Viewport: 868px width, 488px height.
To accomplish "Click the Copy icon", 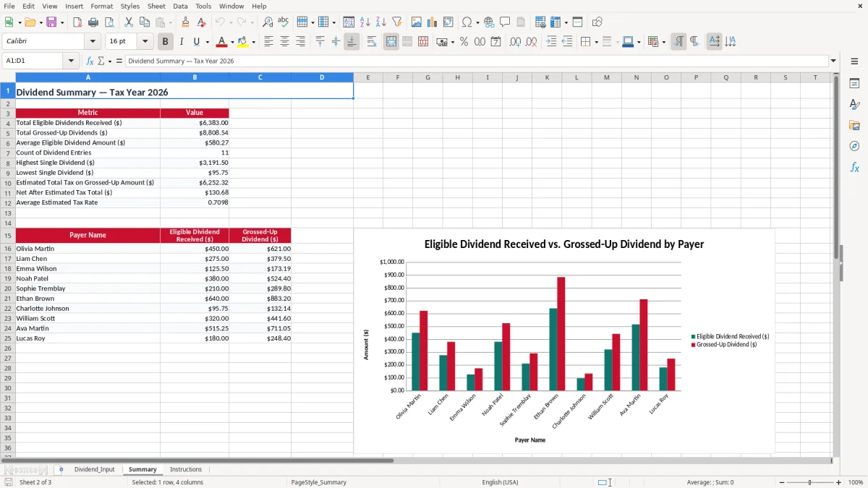I will (145, 22).
